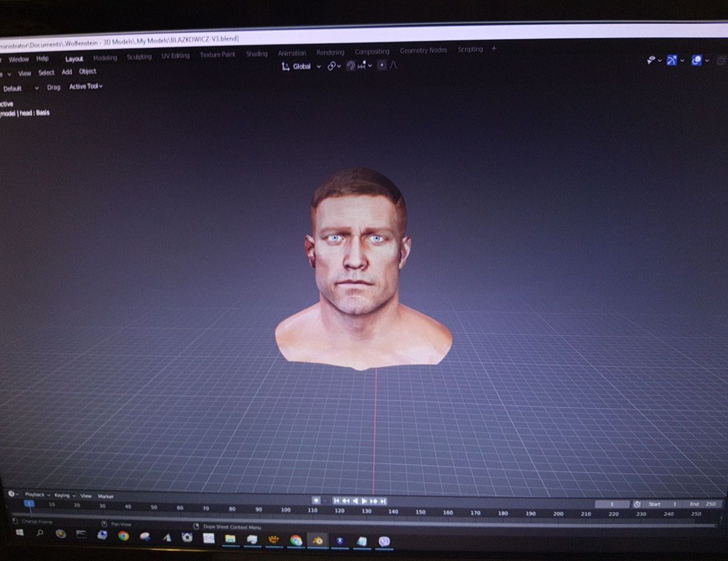Image resolution: width=728 pixels, height=561 pixels.
Task: Open the transform pivot point dropdown
Action: tap(334, 66)
